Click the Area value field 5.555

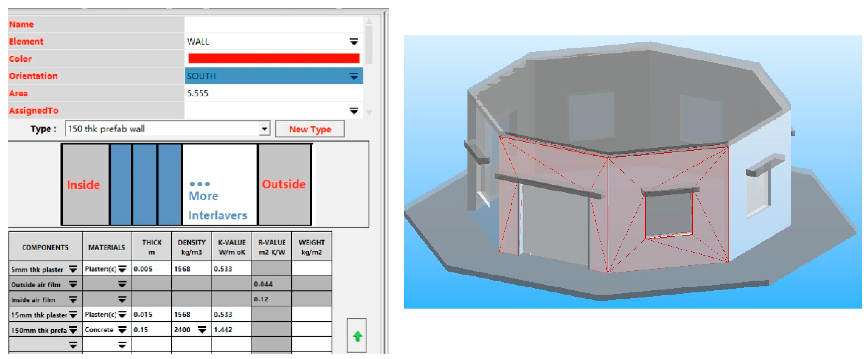273,94
